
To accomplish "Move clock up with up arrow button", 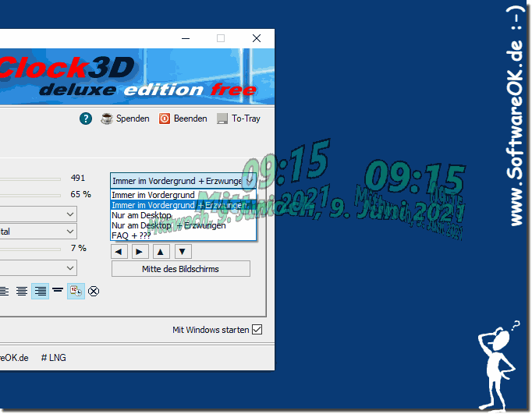I will 161,252.
